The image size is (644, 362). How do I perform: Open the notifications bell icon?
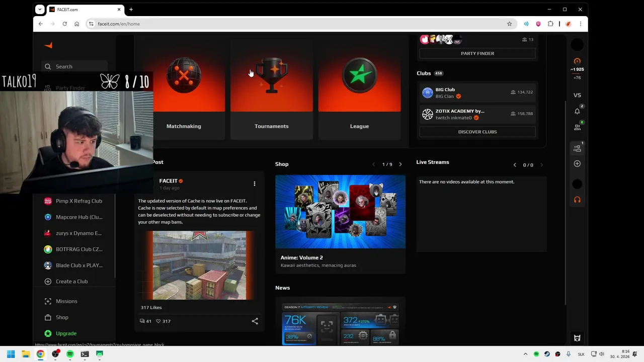coord(577,111)
